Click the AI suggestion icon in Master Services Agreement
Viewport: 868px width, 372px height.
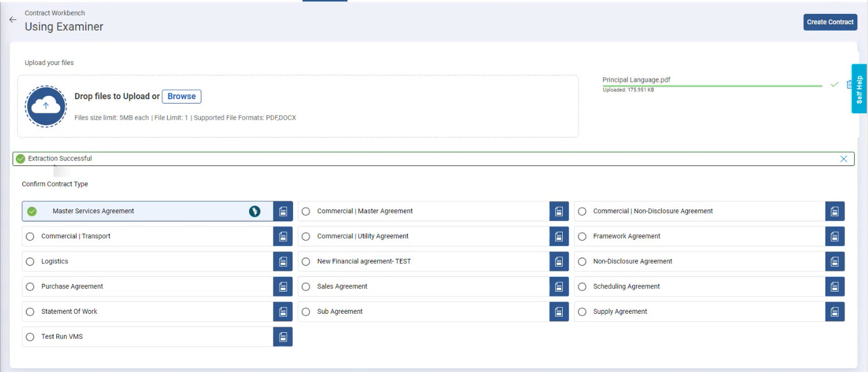(255, 211)
